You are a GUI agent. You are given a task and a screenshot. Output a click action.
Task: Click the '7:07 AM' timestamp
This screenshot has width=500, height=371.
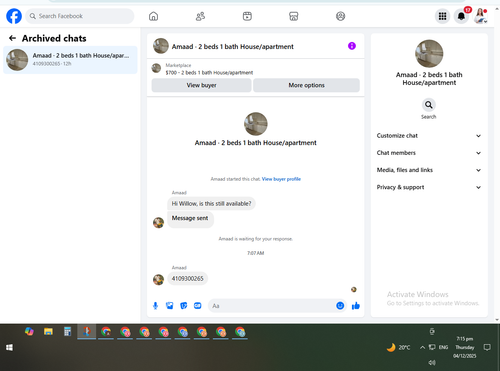click(256, 253)
